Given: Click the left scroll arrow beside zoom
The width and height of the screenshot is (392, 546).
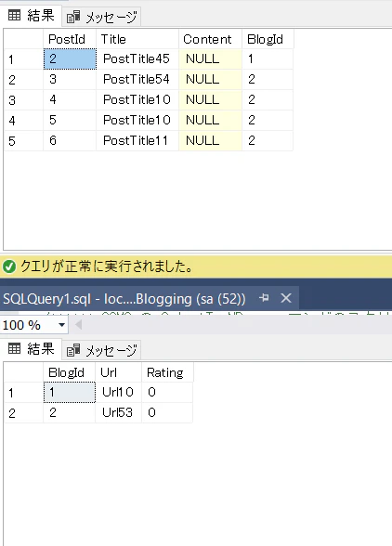Looking at the screenshot, I should tap(79, 325).
